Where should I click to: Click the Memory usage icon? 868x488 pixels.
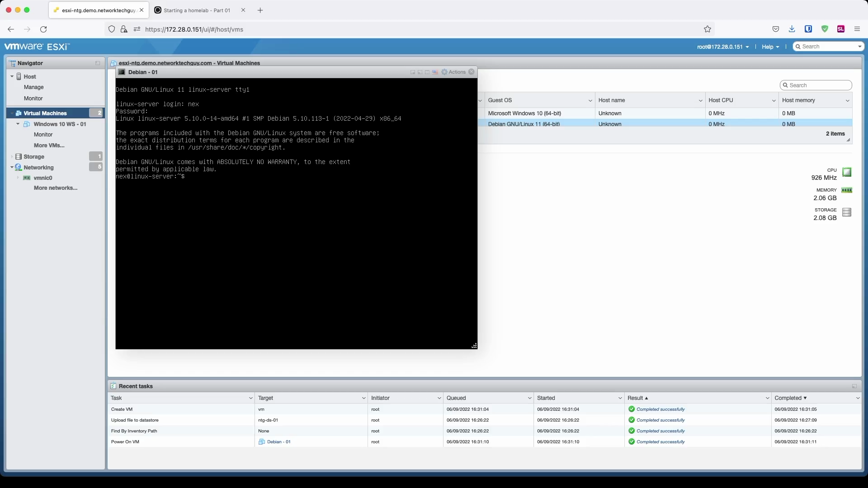click(x=847, y=190)
